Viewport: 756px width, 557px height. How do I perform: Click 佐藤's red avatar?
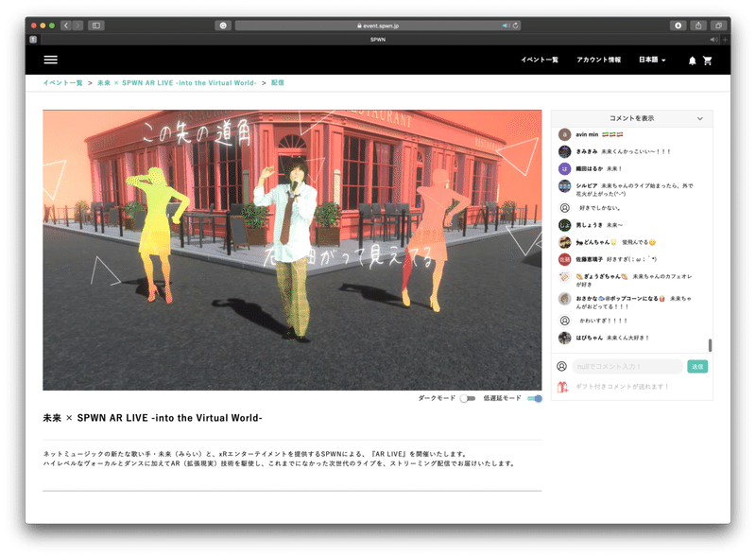click(x=564, y=259)
